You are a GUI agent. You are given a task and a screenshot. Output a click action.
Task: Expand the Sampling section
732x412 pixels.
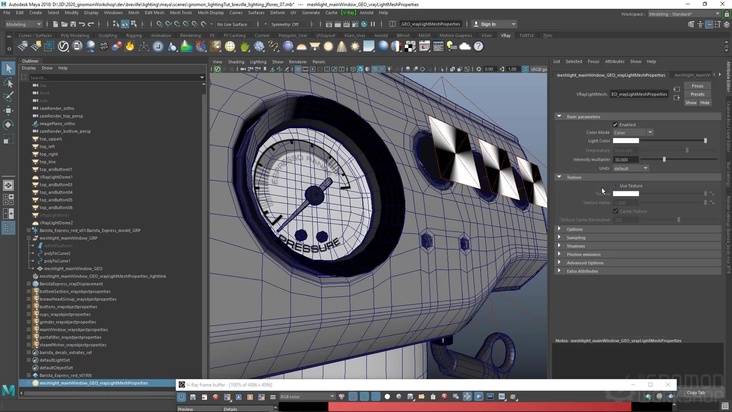(x=576, y=238)
